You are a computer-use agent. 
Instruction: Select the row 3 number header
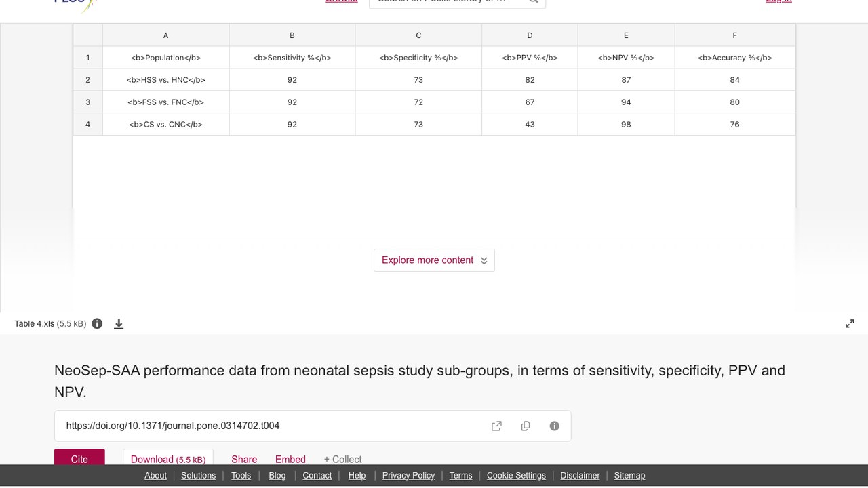pos(87,102)
